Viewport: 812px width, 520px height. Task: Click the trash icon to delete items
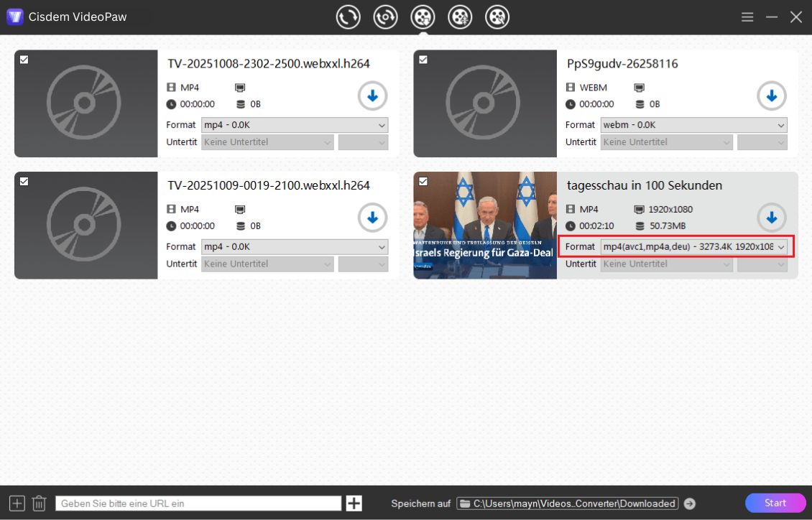click(x=40, y=503)
